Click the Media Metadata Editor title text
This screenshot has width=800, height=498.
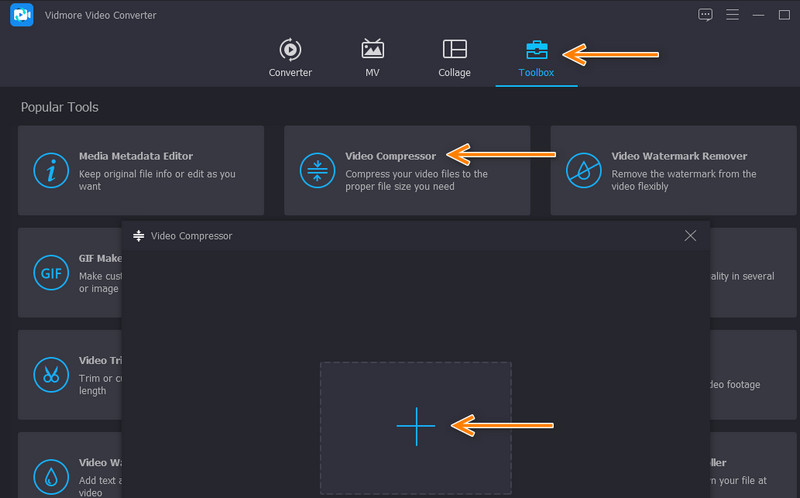(x=136, y=156)
